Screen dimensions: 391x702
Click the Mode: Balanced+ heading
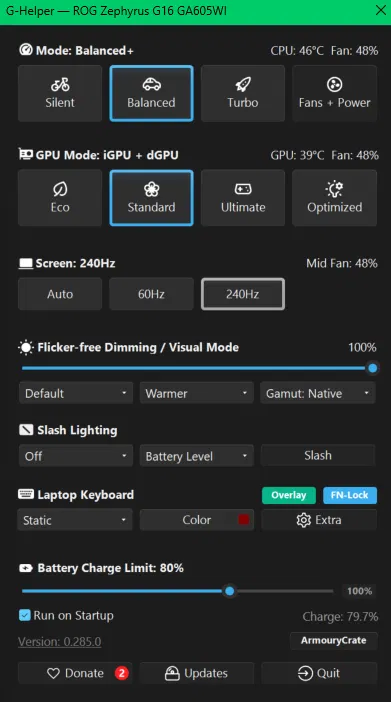(x=85, y=51)
